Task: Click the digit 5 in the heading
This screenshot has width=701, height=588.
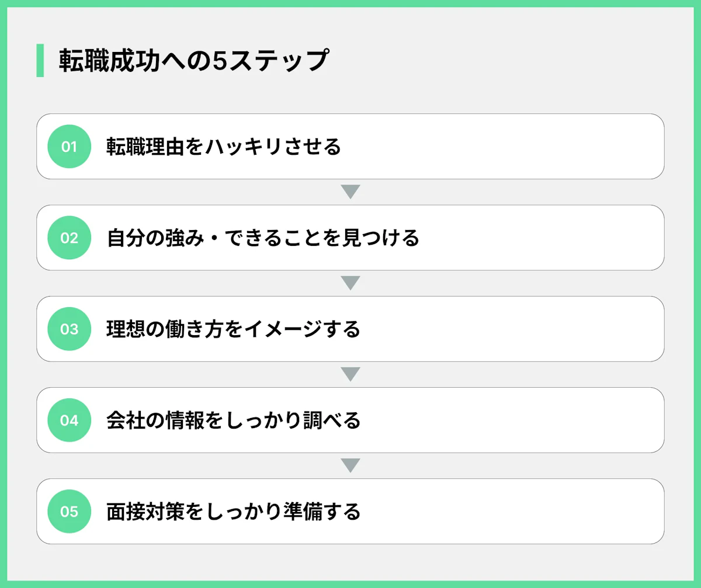Action: (x=220, y=61)
